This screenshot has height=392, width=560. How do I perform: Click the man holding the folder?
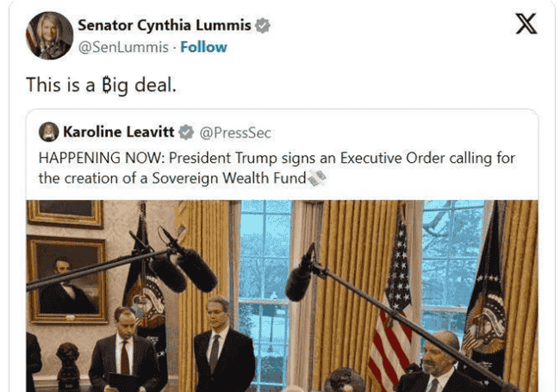coord(126,350)
